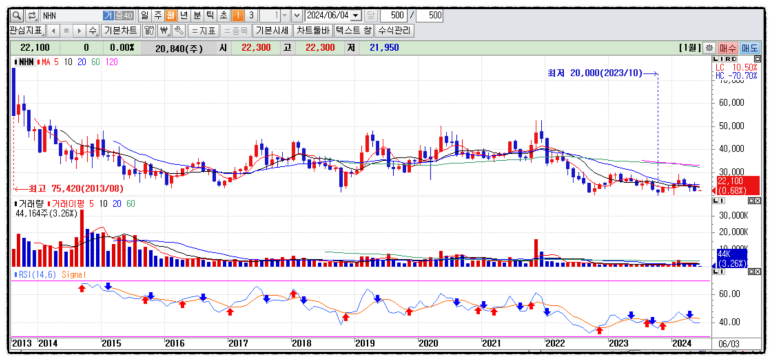Select the 분 minute period button
The image size is (773, 361).
tap(197, 16)
